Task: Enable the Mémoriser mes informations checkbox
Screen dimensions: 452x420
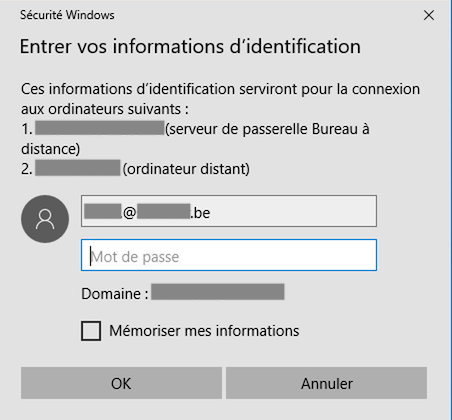Action: (91, 331)
